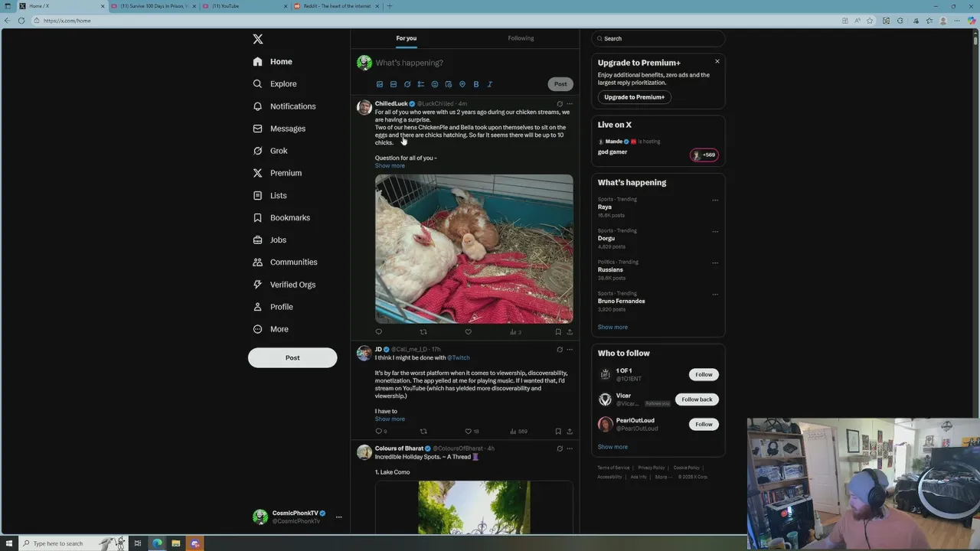Dismiss the Upgrade to Premium+ card
Viewport: 980px width, 551px height.
[717, 61]
